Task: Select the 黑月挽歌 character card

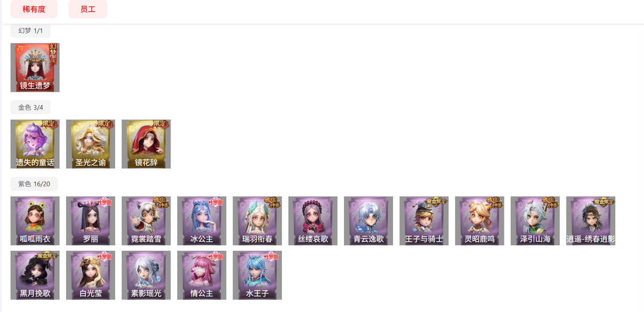Action: 35,275
